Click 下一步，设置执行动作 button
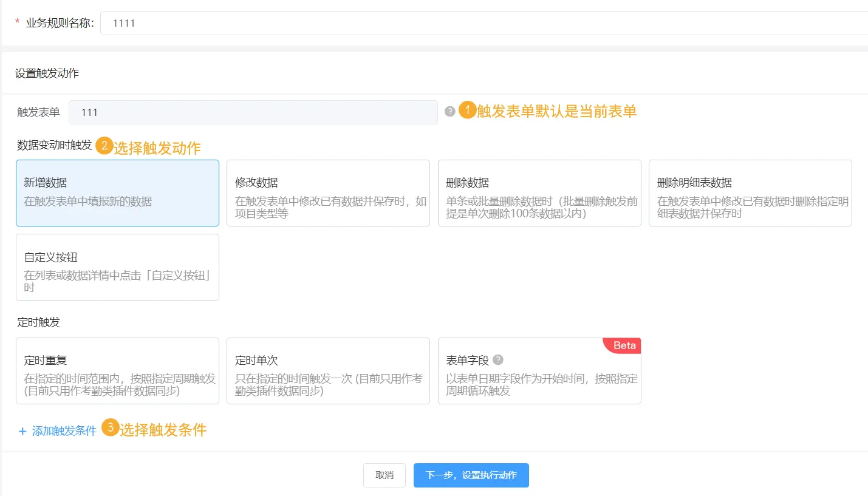Screen dimensions: 868x496 point(471,475)
